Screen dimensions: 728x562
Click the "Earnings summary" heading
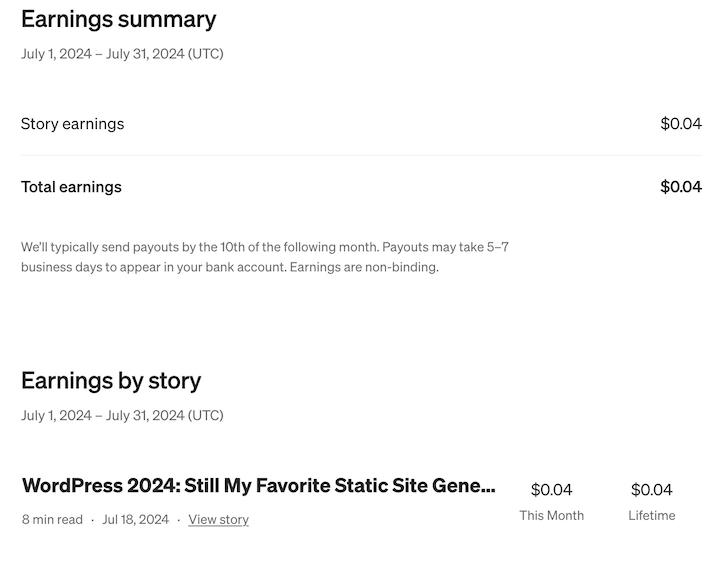[x=118, y=19]
